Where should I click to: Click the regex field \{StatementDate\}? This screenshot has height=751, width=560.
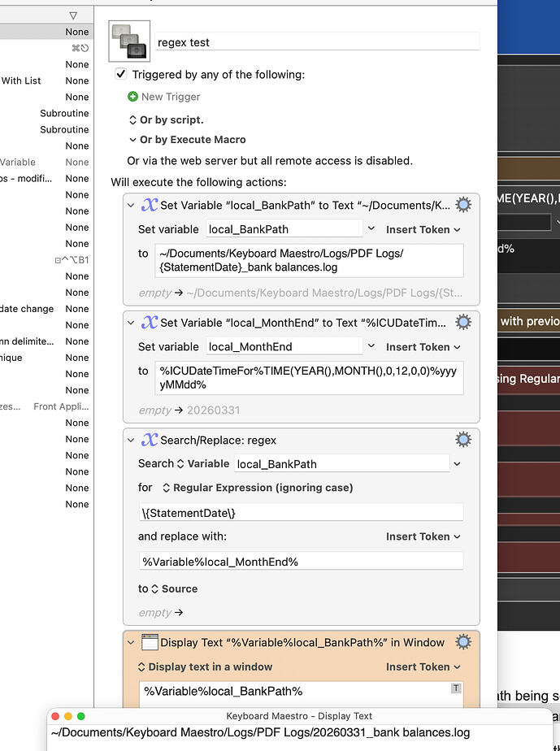click(x=302, y=513)
